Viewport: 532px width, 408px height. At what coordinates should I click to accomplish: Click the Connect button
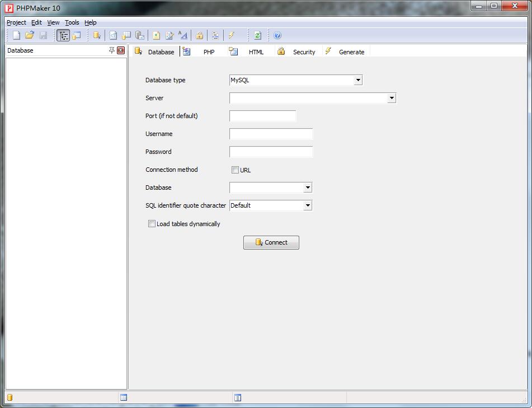click(271, 242)
